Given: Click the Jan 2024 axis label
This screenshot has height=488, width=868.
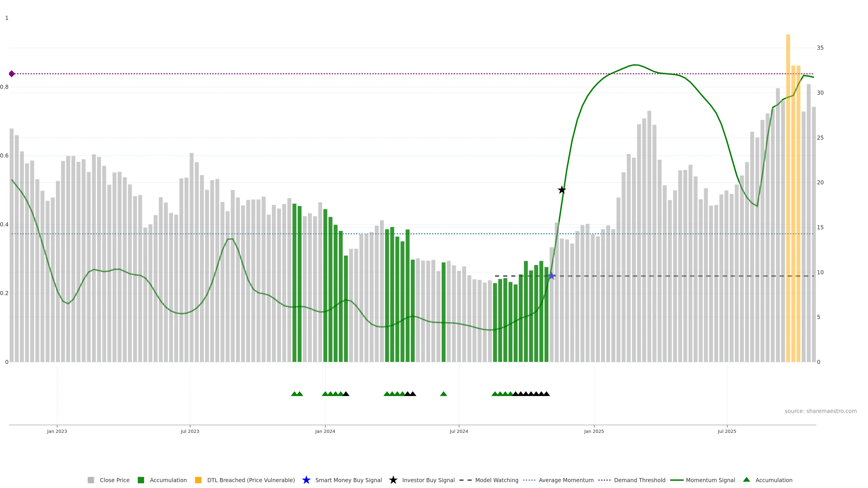Looking at the screenshot, I should point(325,431).
